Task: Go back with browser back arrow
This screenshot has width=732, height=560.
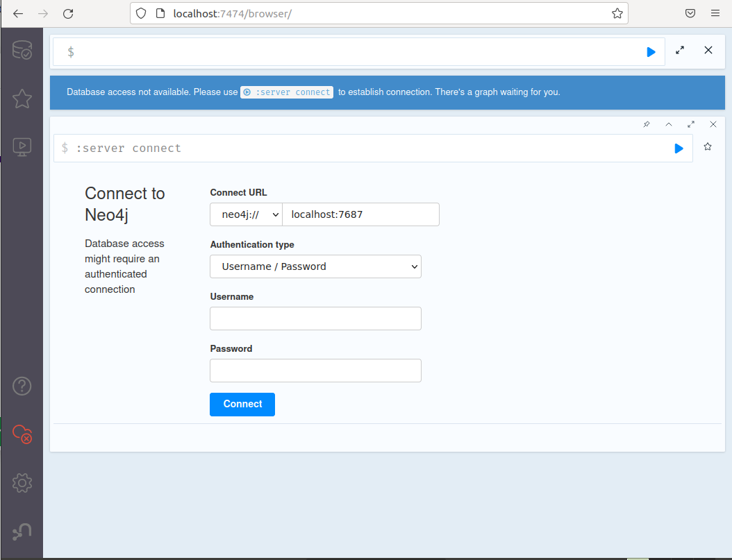Action: [18, 13]
